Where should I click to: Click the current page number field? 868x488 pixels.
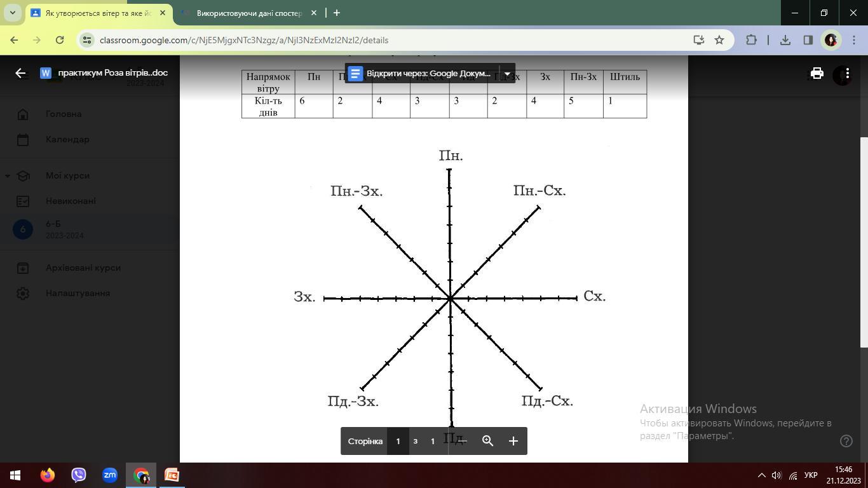(398, 441)
